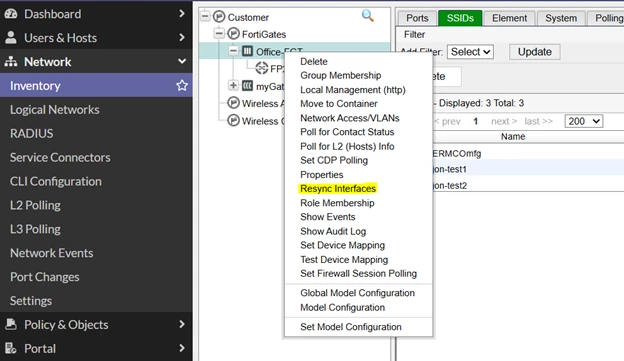Click the first Wireless container icon
Viewport: 624px width, 361px height.
233,103
